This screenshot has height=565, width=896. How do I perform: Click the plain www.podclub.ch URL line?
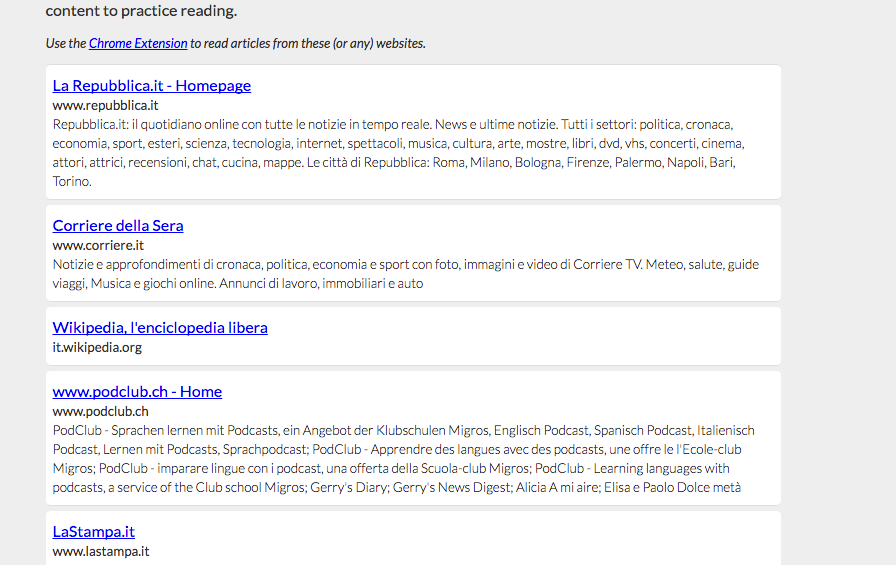tap(100, 411)
